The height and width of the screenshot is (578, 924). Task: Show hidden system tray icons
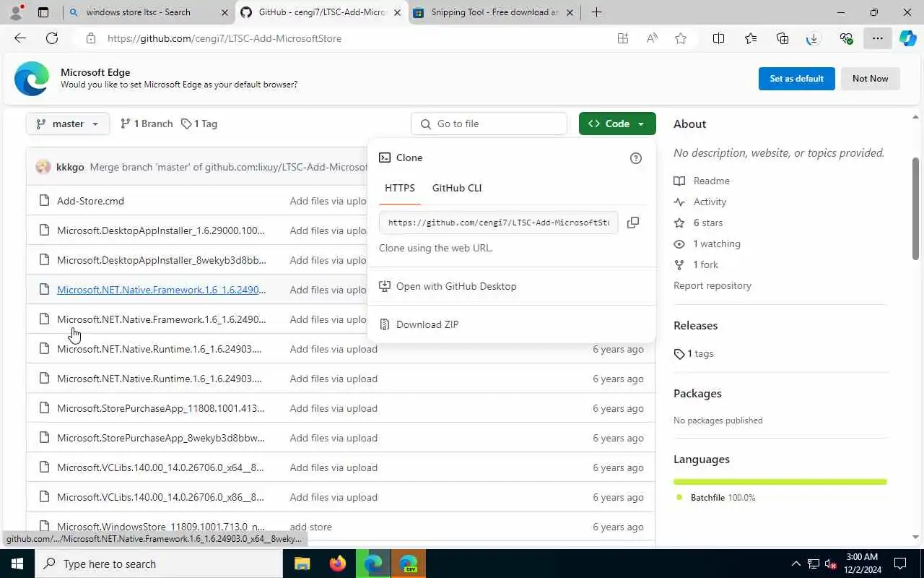coord(796,564)
